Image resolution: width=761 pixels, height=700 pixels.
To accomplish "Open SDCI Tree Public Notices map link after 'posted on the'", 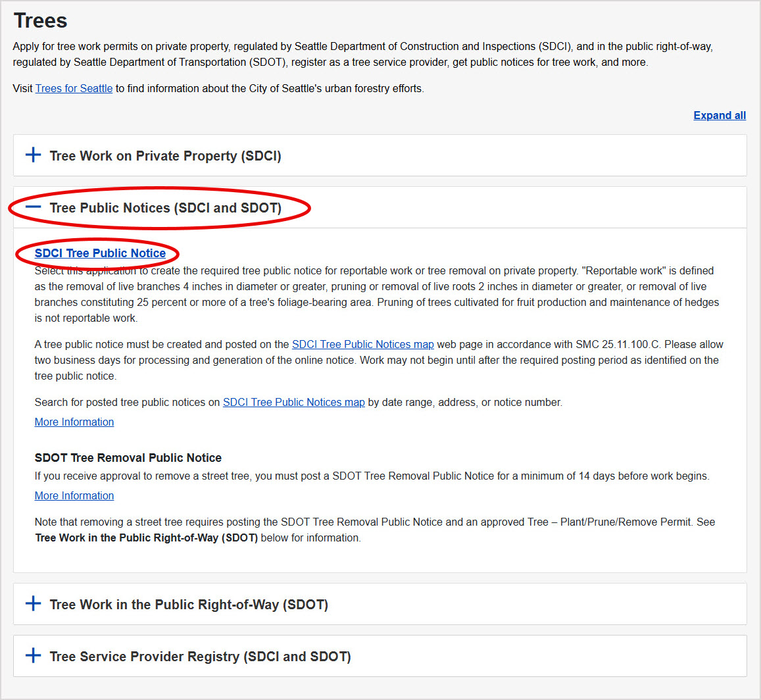I will (x=362, y=344).
